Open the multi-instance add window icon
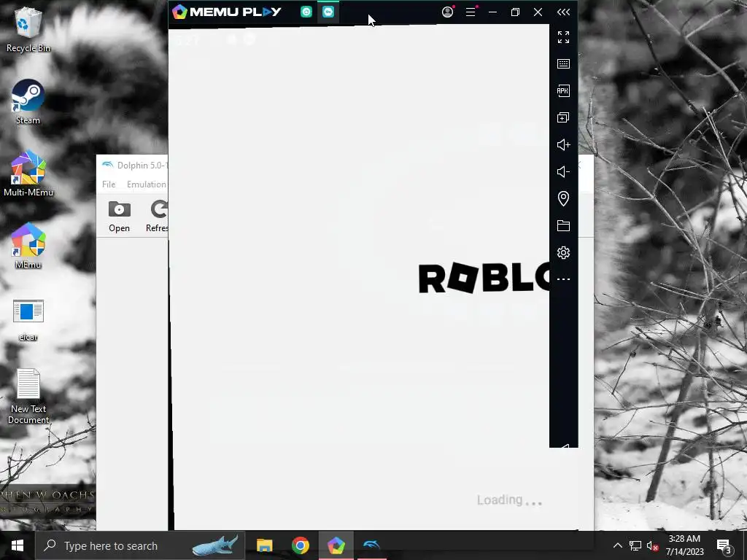The width and height of the screenshot is (747, 560). [x=563, y=117]
